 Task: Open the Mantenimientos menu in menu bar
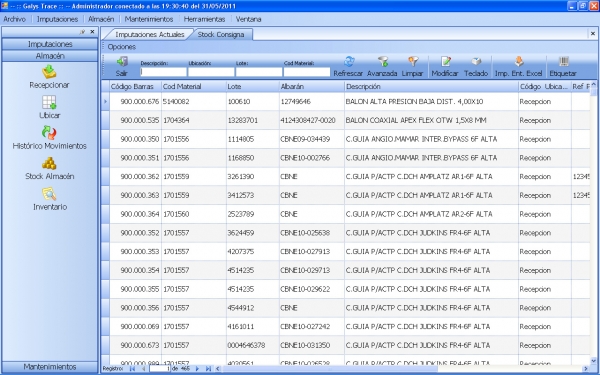pyautogui.click(x=149, y=19)
